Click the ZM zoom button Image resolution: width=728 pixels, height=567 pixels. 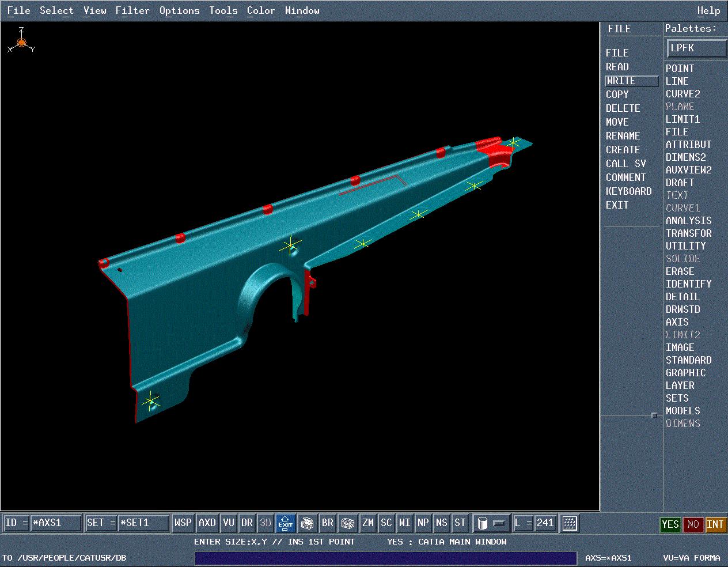click(x=367, y=523)
